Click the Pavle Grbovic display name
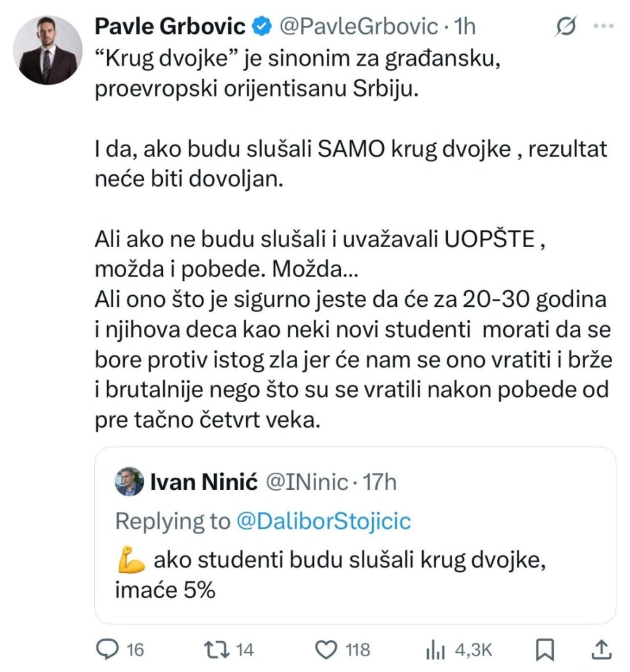Image resolution: width=630 pixels, height=672 pixels. [170, 26]
